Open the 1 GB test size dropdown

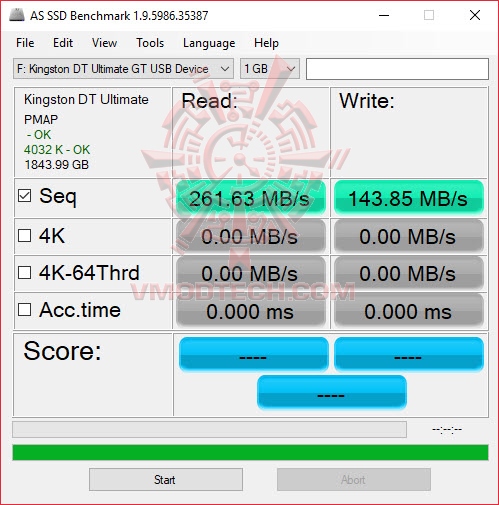[x=270, y=69]
